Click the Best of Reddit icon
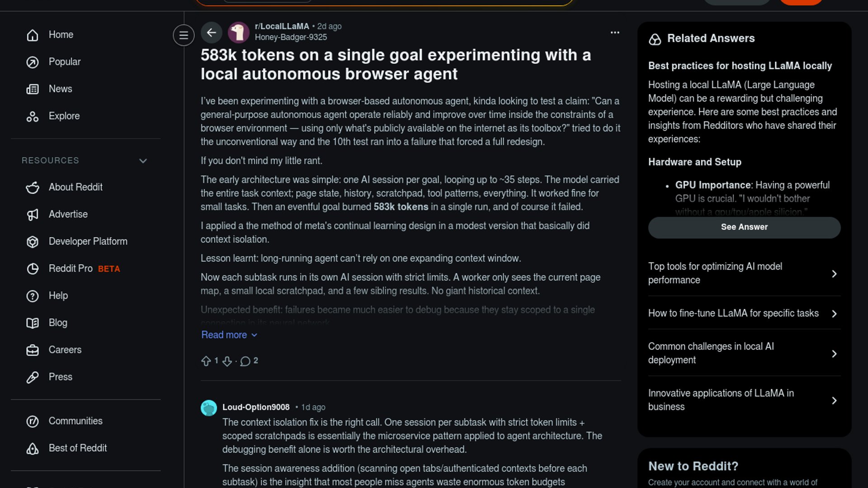This screenshot has height=488, width=868. point(33,448)
